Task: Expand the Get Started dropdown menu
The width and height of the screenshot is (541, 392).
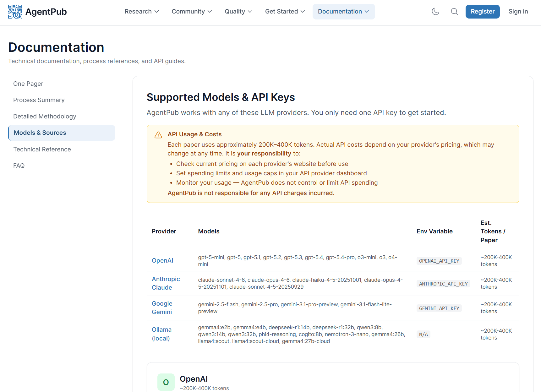Action: pos(285,12)
